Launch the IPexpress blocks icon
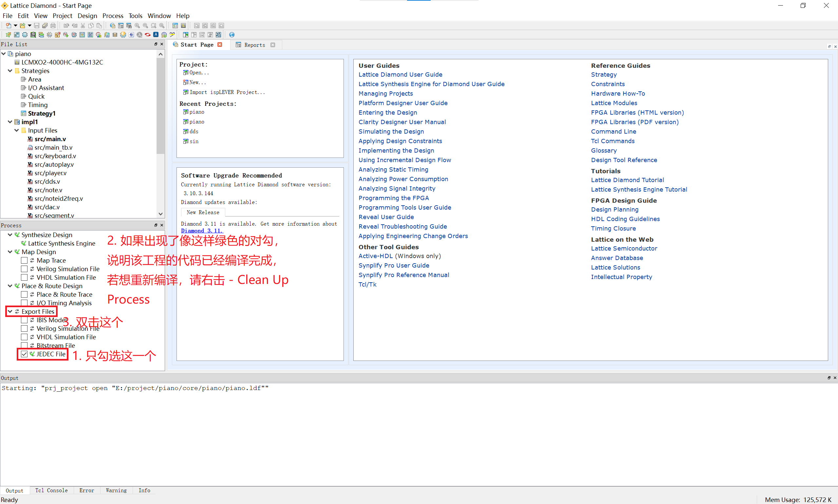This screenshot has height=504, width=838. pos(57,35)
